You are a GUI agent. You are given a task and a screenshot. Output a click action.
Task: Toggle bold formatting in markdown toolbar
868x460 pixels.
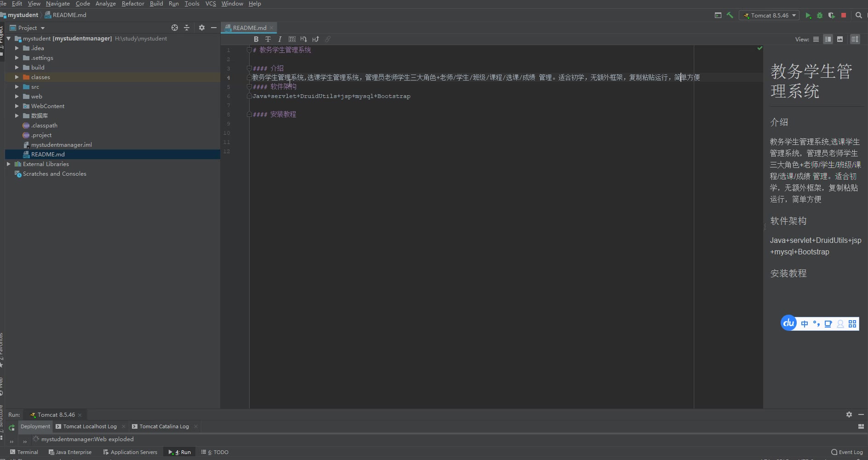tap(256, 39)
